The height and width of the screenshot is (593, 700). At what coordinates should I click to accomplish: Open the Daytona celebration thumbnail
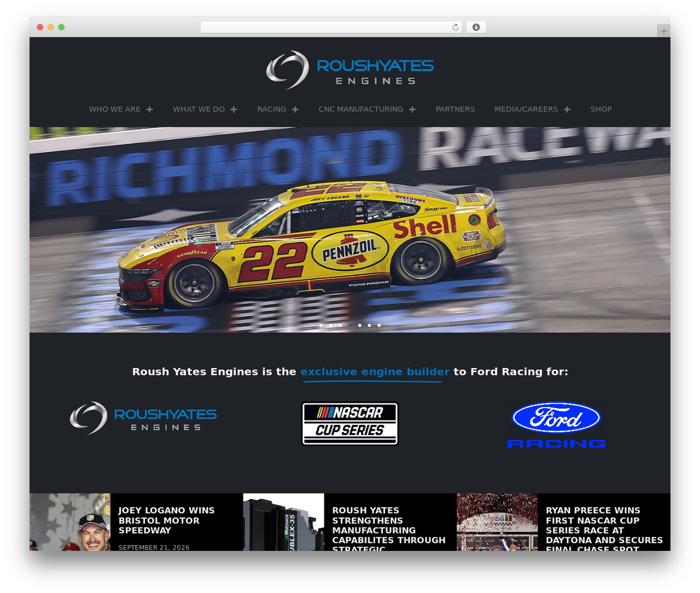coord(497,522)
